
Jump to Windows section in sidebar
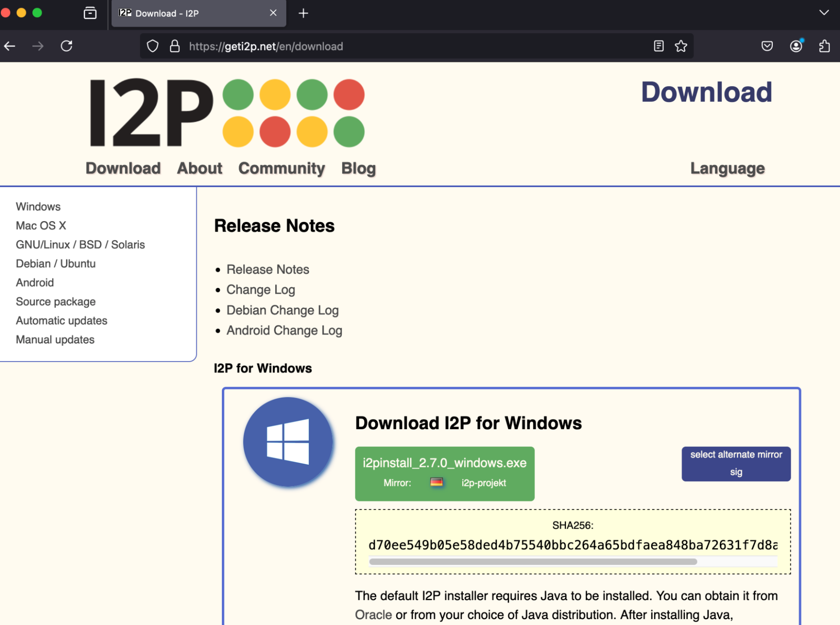click(38, 206)
